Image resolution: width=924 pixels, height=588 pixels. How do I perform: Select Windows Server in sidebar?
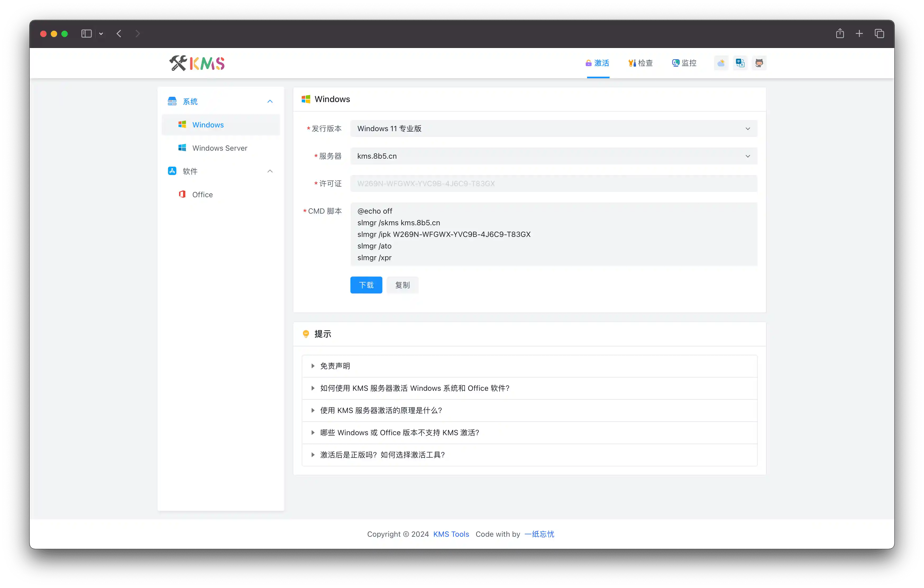(219, 148)
